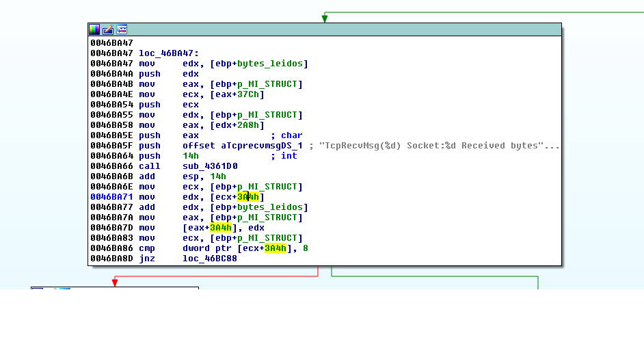The width and height of the screenshot is (644, 355).
Task: Click the group nodes icon in node header
Action: click(x=122, y=29)
